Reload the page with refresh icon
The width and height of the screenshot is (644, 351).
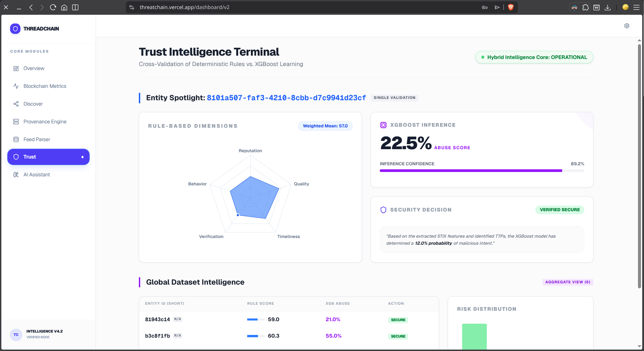click(x=53, y=7)
